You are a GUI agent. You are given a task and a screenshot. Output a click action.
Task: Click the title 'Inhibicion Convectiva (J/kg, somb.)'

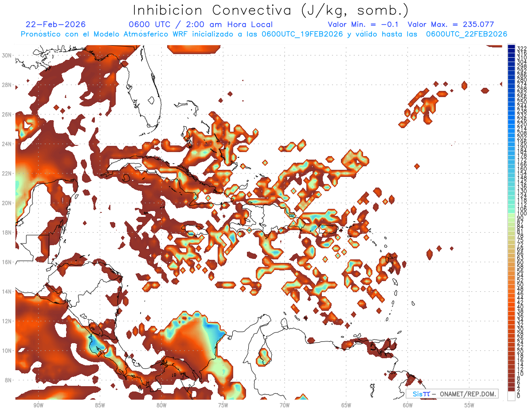271,10
